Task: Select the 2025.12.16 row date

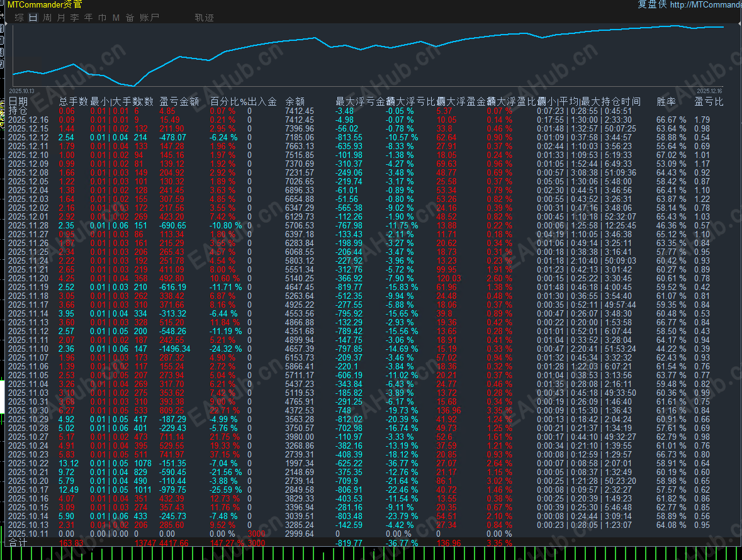Action: pyautogui.click(x=28, y=120)
